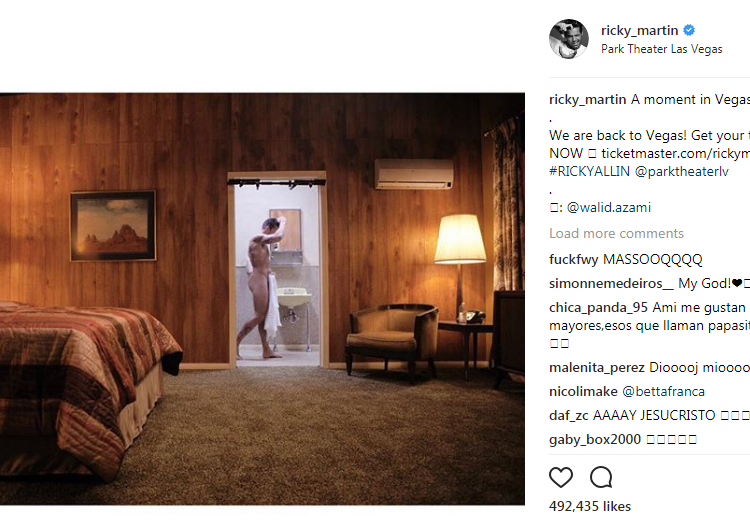Viewport: 750px width, 523px height.
Task: Expand Load more comments
Action: pyautogui.click(x=616, y=233)
